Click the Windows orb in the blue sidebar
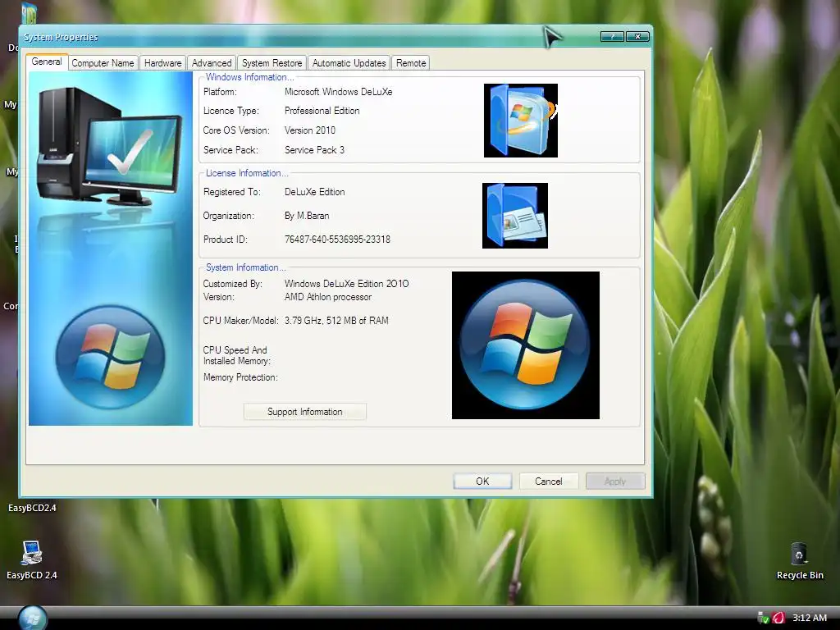Viewport: 840px width, 630px height. tap(111, 357)
